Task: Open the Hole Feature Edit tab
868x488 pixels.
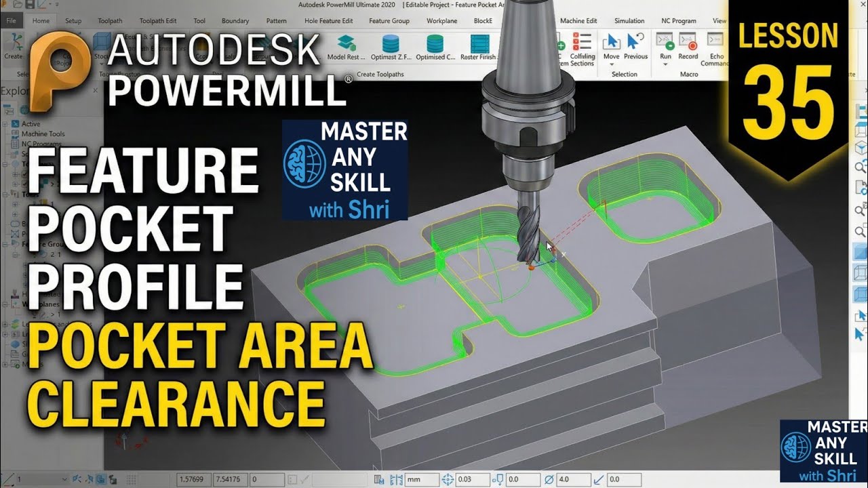Action: click(x=328, y=21)
